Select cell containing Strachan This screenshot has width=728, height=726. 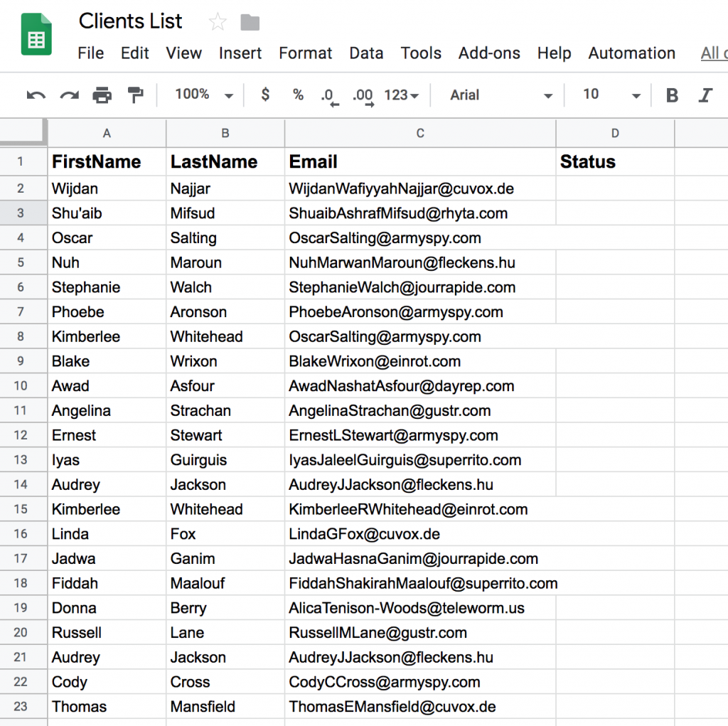point(225,410)
